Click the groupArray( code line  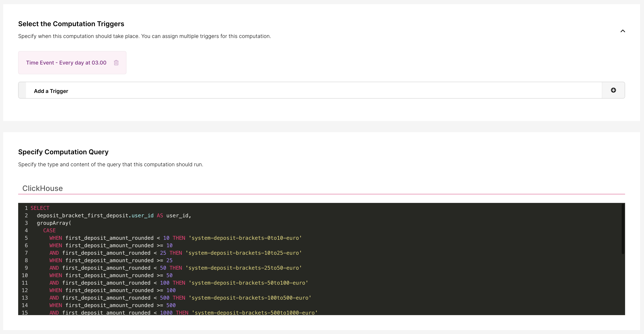[x=54, y=223]
